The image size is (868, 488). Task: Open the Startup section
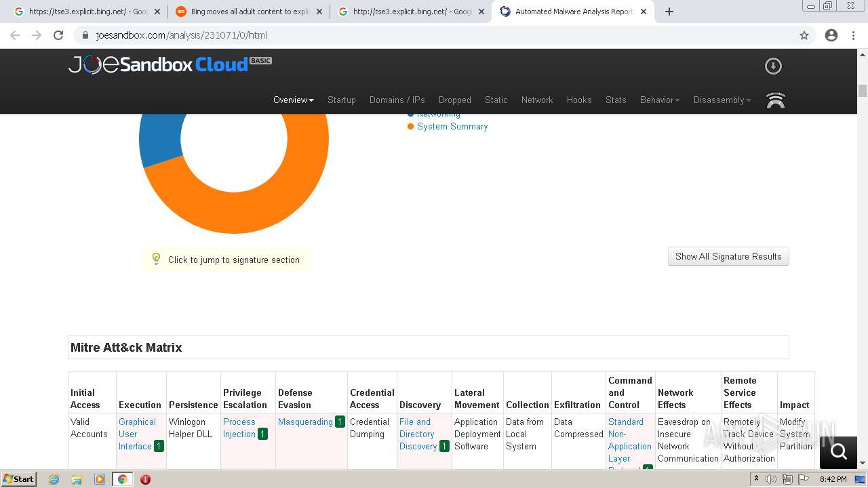pos(342,100)
